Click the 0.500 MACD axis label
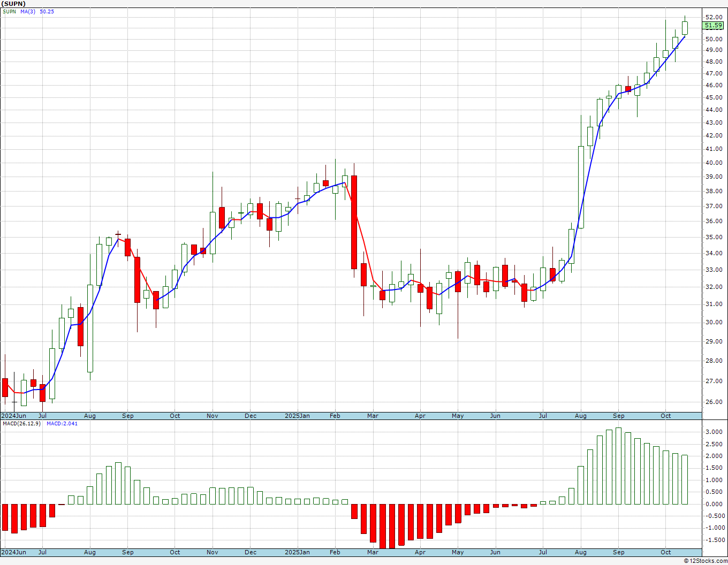 (x=714, y=492)
